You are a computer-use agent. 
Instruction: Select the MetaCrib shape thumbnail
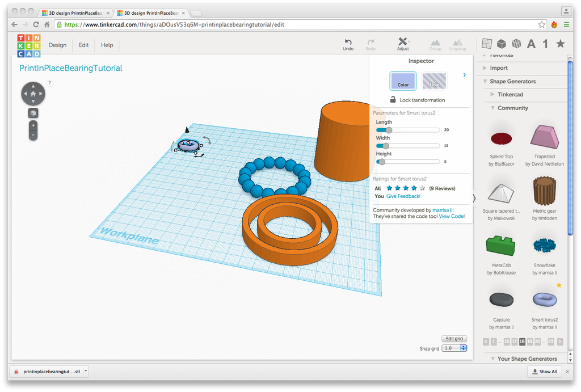[x=501, y=245]
